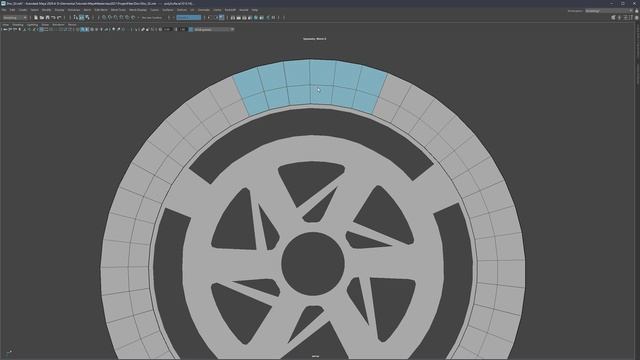Open the Symmetry setting dropdown
This screenshot has height=360, width=640.
[189, 18]
